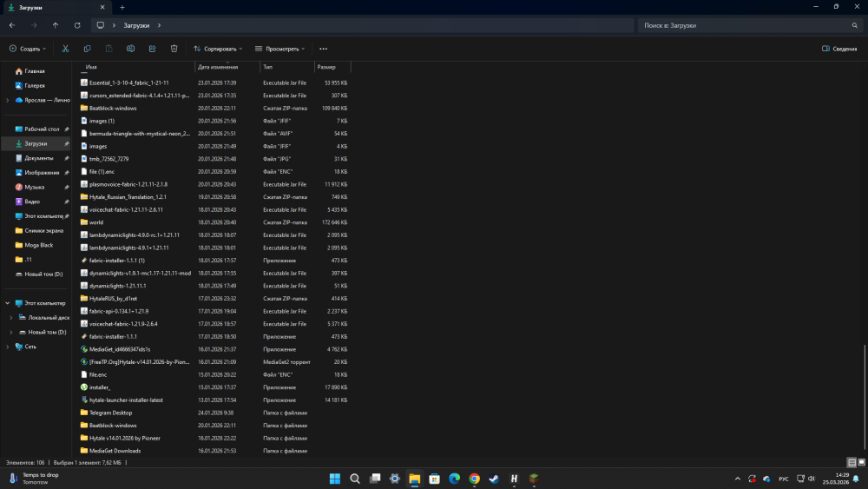Viewport: 868px width, 489px height.
Task: Close the Загрузки tab
Action: (102, 7)
